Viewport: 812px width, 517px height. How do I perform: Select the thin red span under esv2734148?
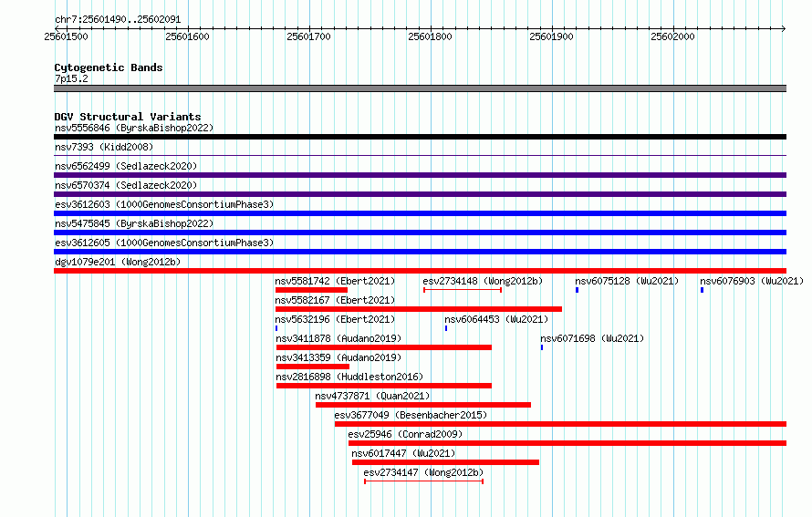click(463, 290)
